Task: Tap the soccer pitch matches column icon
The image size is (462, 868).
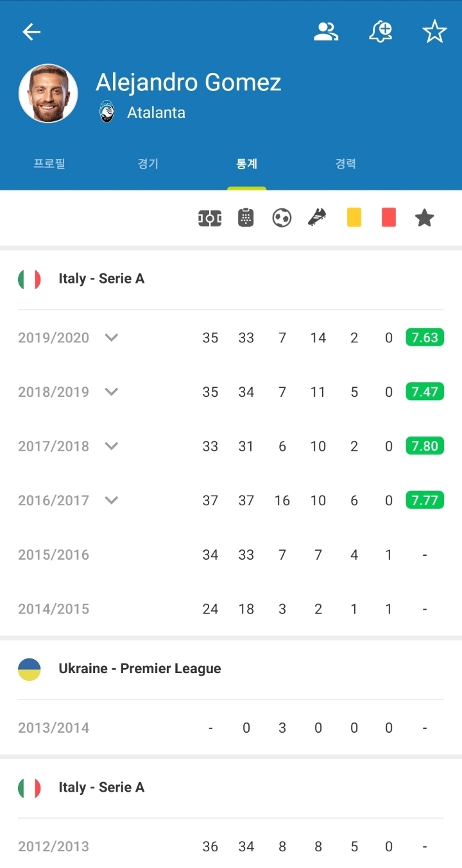Action: pyautogui.click(x=210, y=218)
